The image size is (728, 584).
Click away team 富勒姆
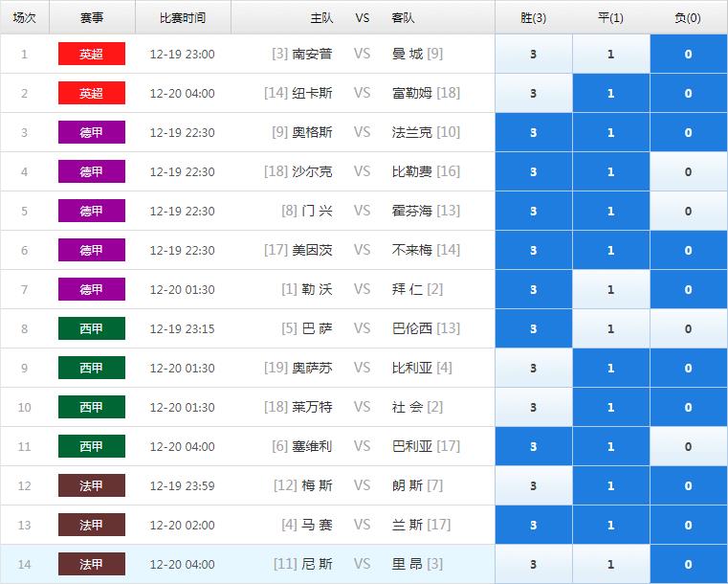click(x=411, y=94)
